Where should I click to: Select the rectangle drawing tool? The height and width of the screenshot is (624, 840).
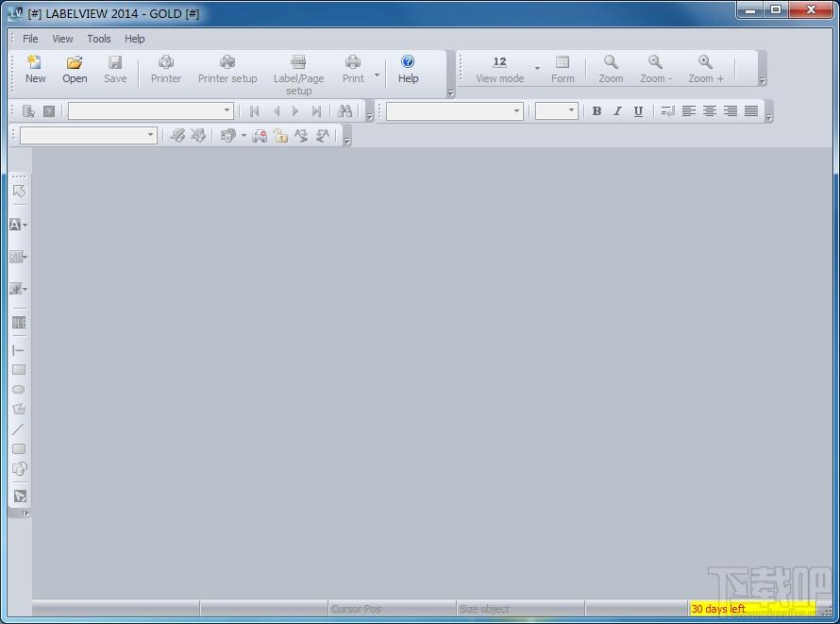tap(19, 369)
